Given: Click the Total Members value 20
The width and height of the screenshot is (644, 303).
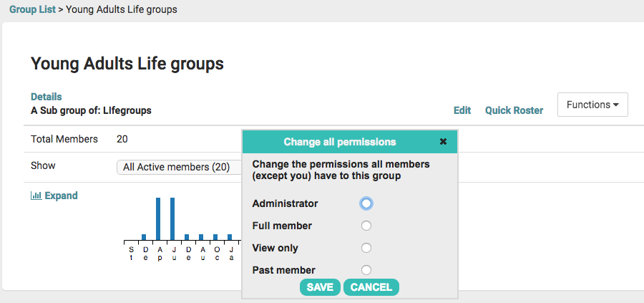Looking at the screenshot, I should (122, 139).
